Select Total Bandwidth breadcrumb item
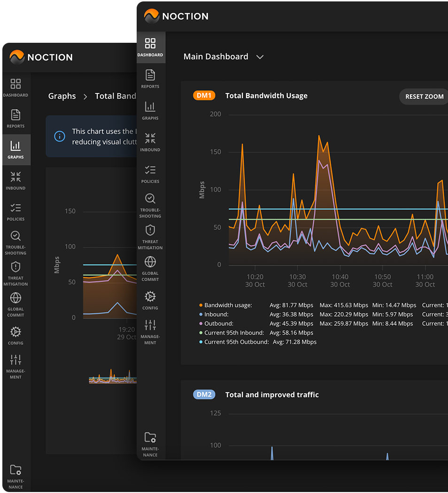 [x=116, y=96]
